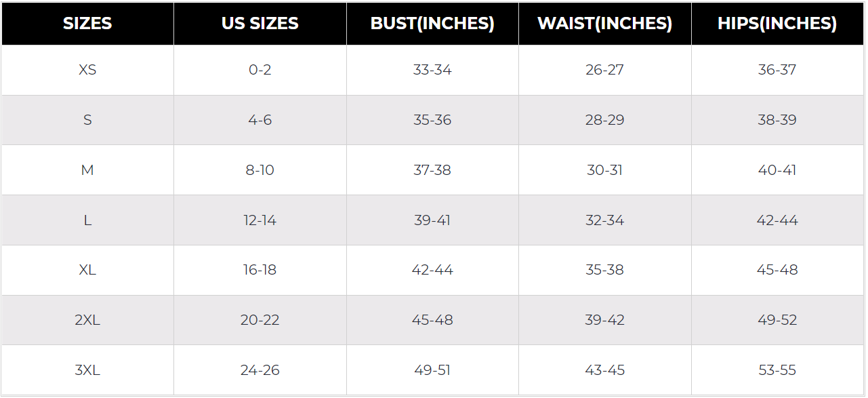
Task: Select the 53-55 hips measurement
Action: [777, 370]
